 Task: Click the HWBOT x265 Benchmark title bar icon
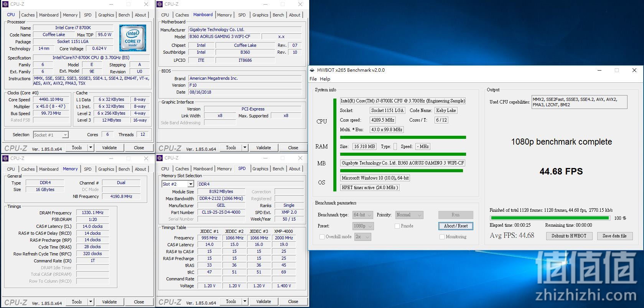313,70
